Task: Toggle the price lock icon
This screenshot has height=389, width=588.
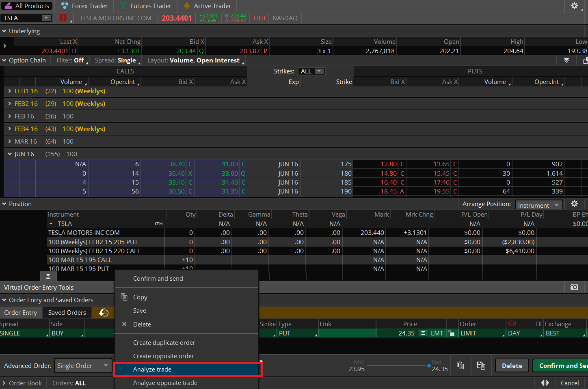Action: 451,333
